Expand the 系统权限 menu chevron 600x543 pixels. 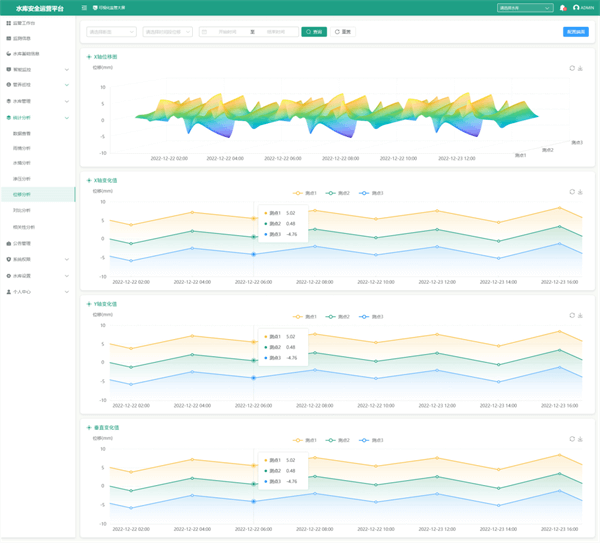click(67, 259)
